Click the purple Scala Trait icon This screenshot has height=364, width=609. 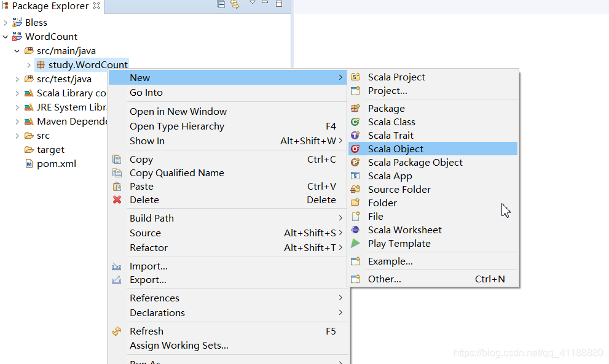(355, 136)
